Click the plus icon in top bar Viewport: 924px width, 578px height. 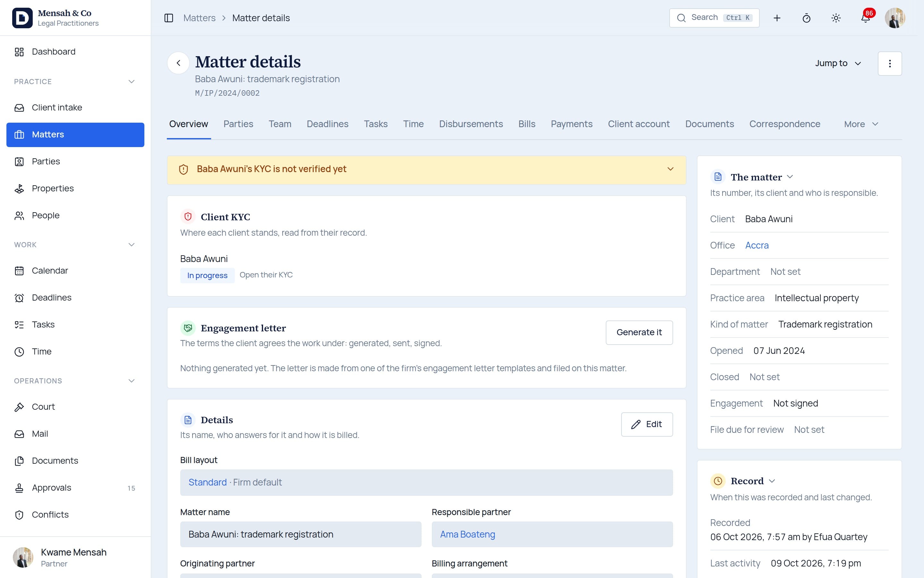[777, 18]
